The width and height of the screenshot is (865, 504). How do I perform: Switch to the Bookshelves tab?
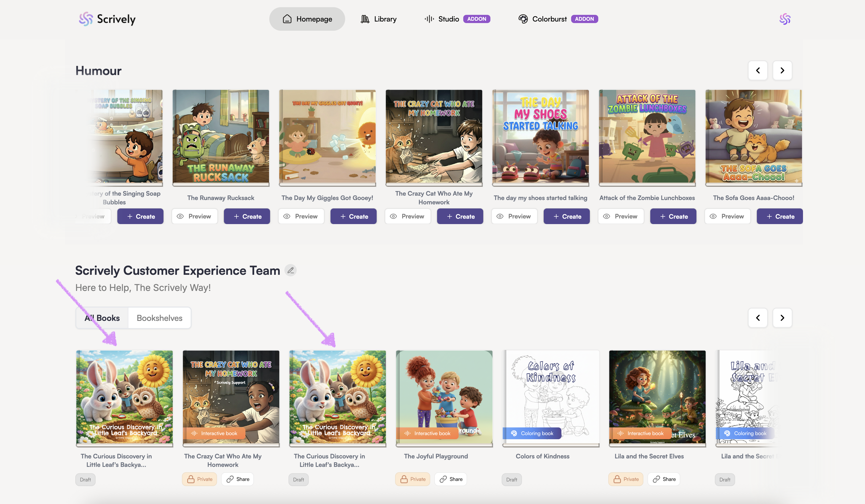pos(159,318)
